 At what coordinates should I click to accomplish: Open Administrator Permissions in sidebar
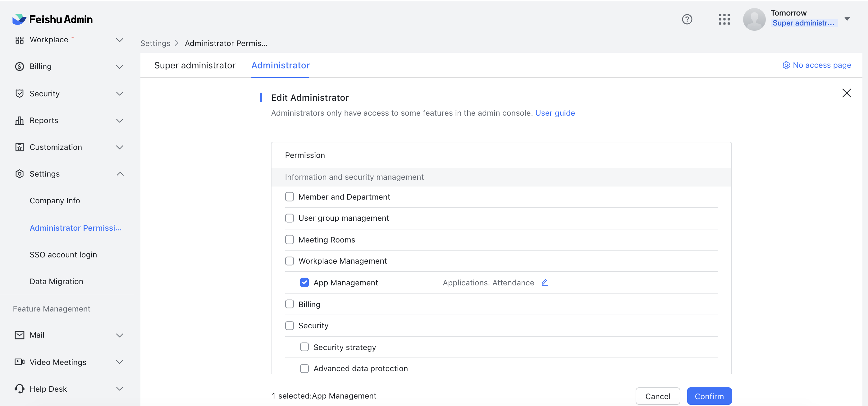pyautogui.click(x=75, y=228)
